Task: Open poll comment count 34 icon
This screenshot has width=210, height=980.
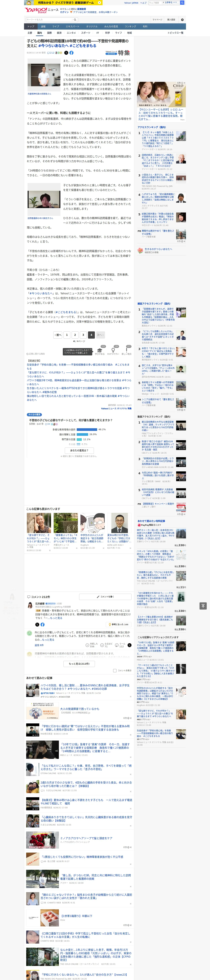Action: (x=48, y=424)
